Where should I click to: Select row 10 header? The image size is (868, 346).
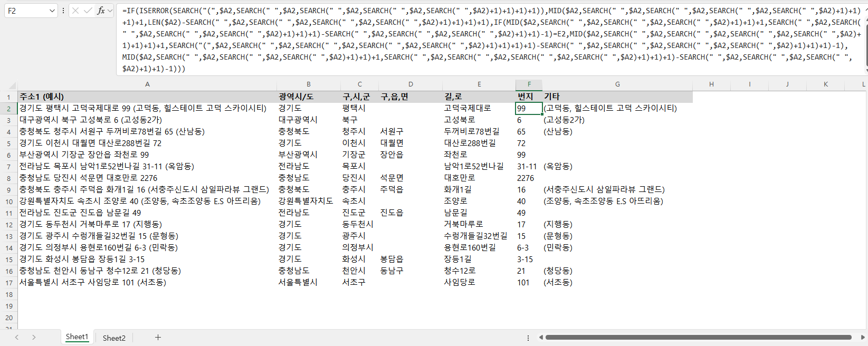pos(9,201)
